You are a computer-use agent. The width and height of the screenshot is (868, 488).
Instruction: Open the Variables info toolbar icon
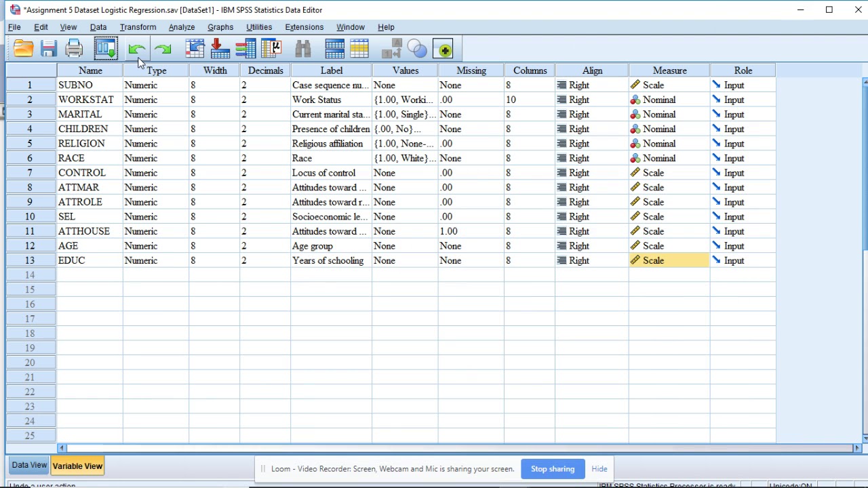click(245, 49)
